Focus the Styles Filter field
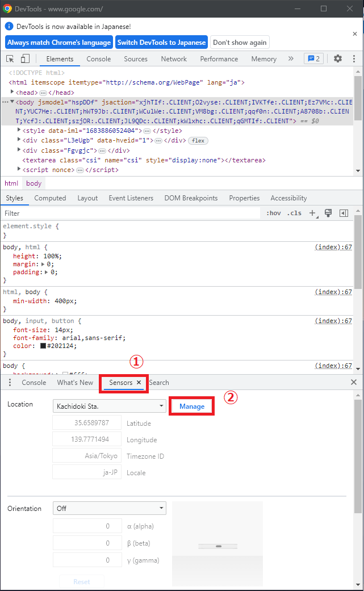Viewport: 364px width, 591px height. click(131, 213)
